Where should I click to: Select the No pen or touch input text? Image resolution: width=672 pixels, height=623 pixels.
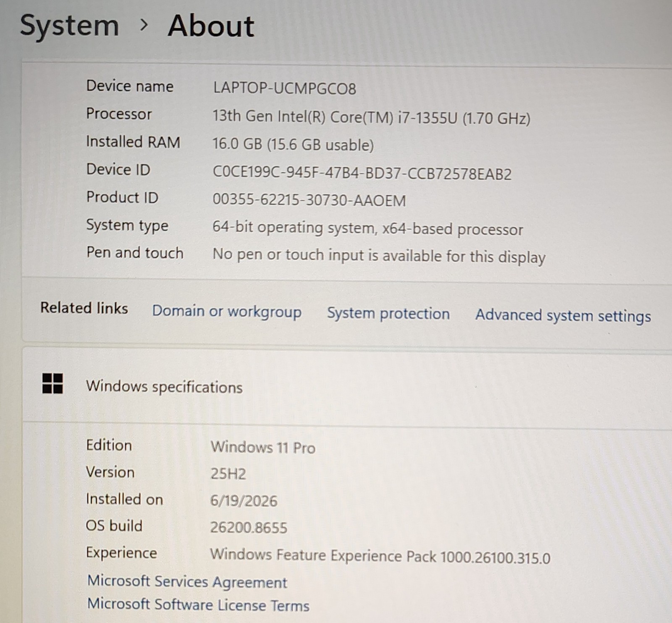(x=379, y=256)
